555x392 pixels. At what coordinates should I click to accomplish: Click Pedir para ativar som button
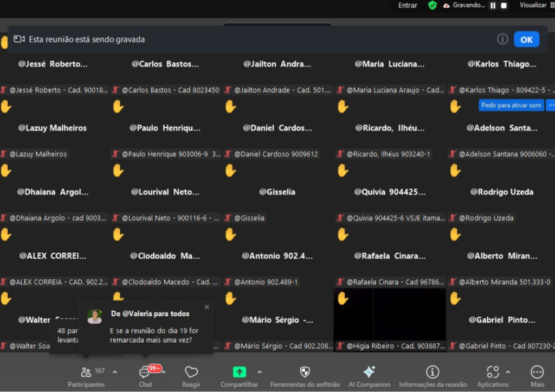511,105
